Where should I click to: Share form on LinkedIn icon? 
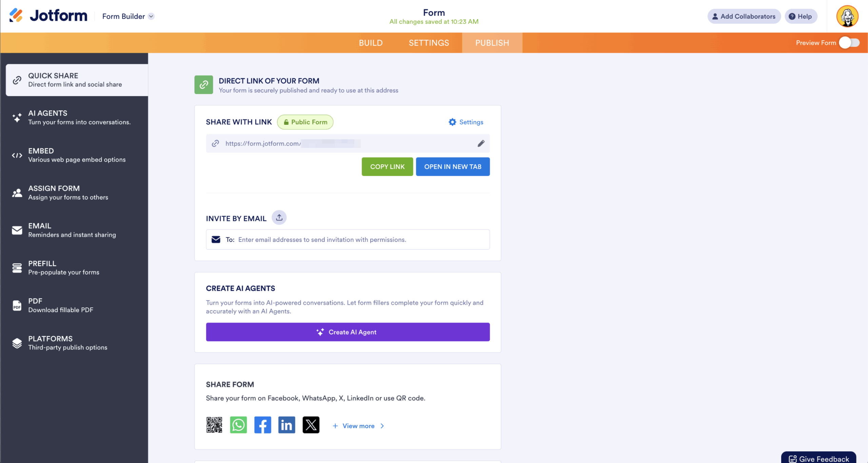point(287,425)
